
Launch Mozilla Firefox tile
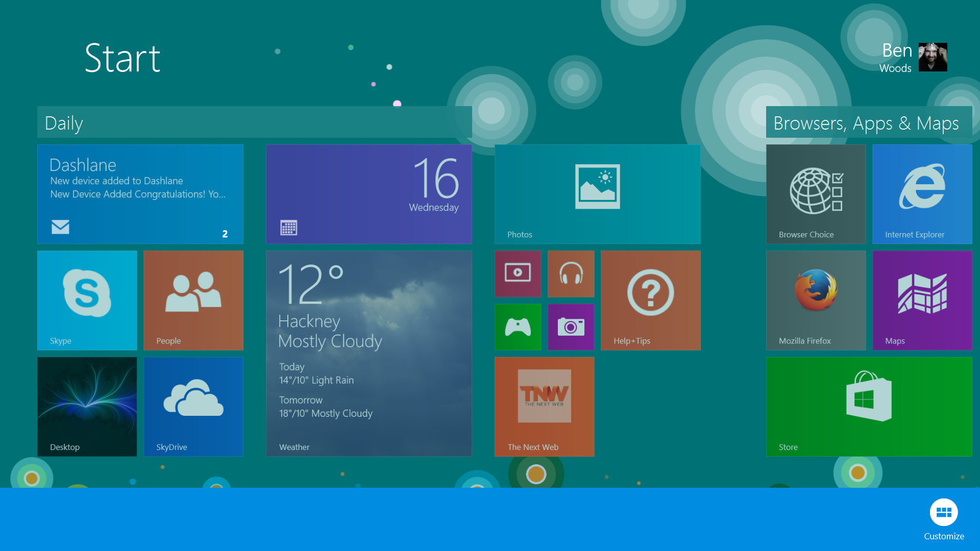(816, 300)
